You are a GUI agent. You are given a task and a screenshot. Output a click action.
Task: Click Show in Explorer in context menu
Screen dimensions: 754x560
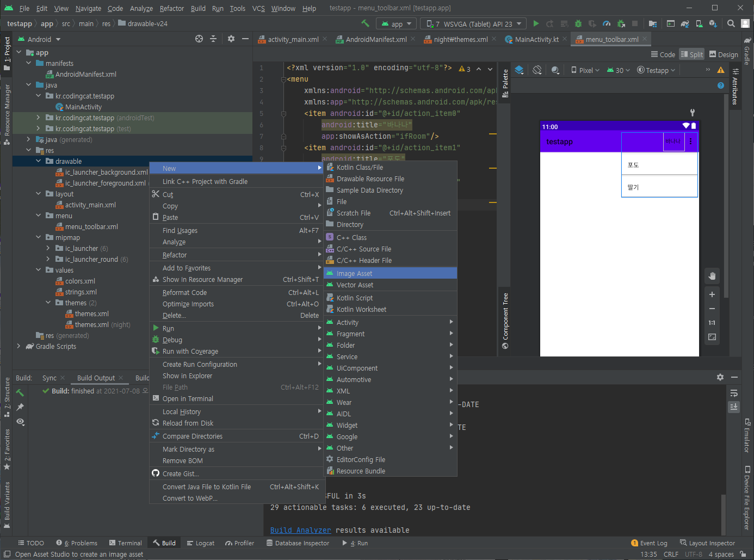pos(237,376)
